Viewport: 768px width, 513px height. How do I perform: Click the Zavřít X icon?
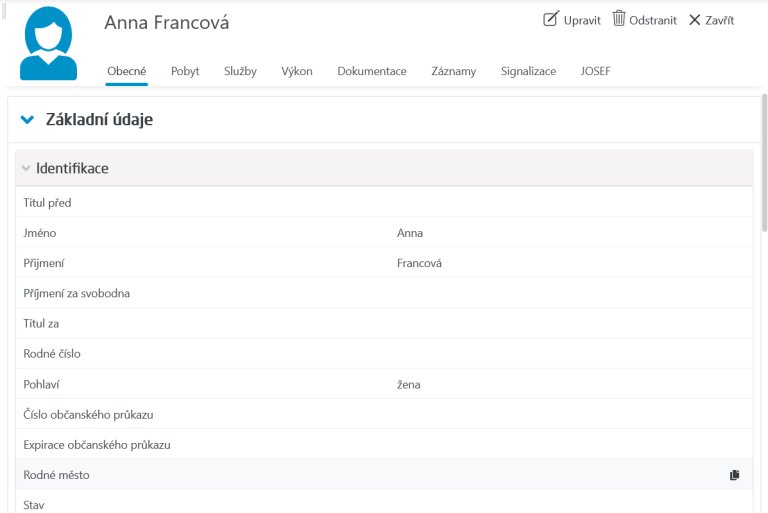tap(695, 20)
